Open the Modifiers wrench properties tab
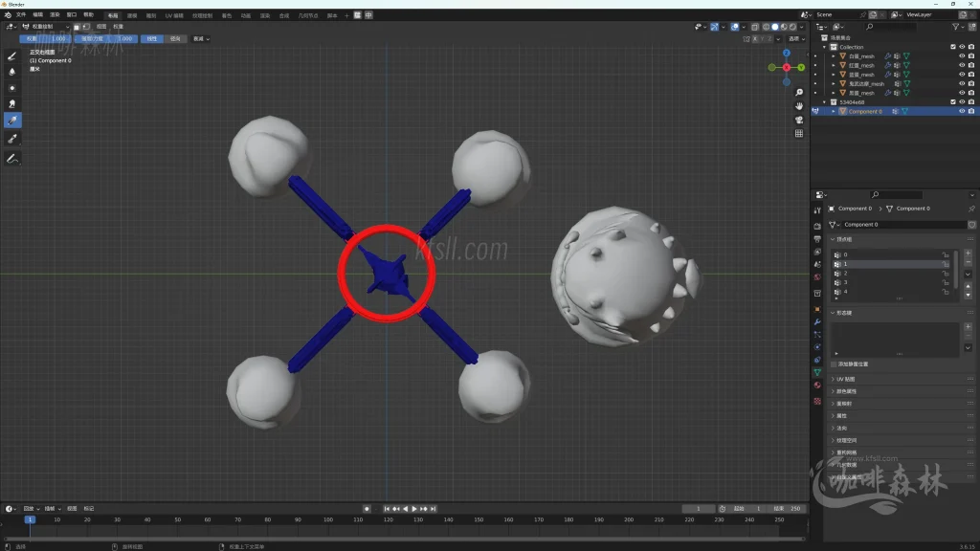This screenshot has width=980, height=551. [x=817, y=321]
